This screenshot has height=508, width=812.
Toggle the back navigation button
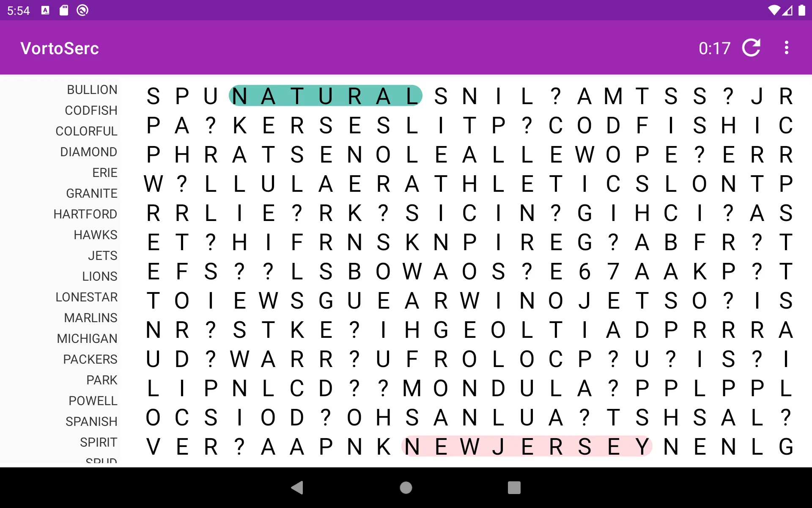click(298, 488)
